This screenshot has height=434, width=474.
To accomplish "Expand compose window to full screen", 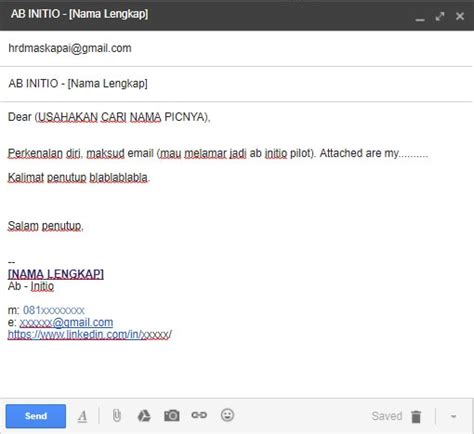I will point(440,16).
